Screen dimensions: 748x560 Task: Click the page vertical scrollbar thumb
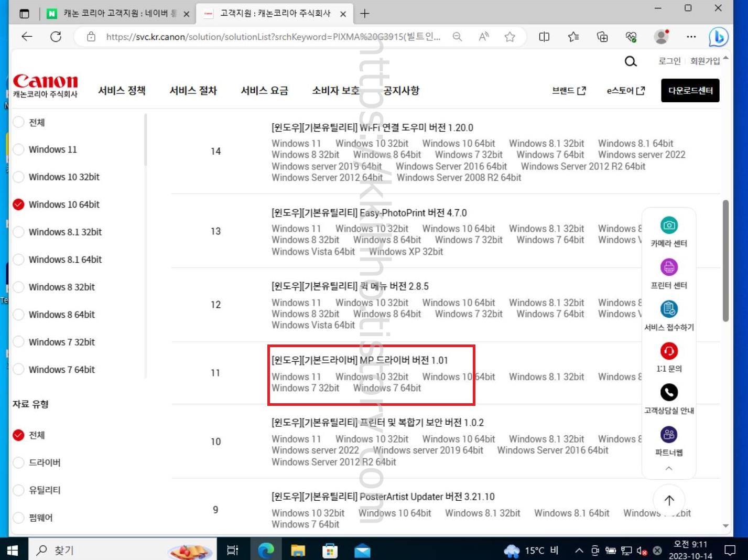click(725, 261)
